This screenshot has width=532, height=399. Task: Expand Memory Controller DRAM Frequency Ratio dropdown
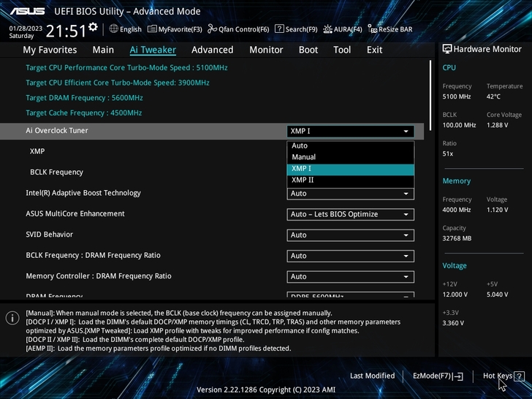(x=350, y=277)
